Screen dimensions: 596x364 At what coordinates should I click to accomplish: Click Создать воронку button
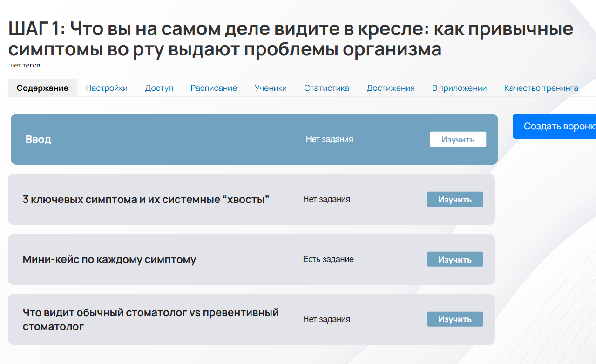click(557, 126)
